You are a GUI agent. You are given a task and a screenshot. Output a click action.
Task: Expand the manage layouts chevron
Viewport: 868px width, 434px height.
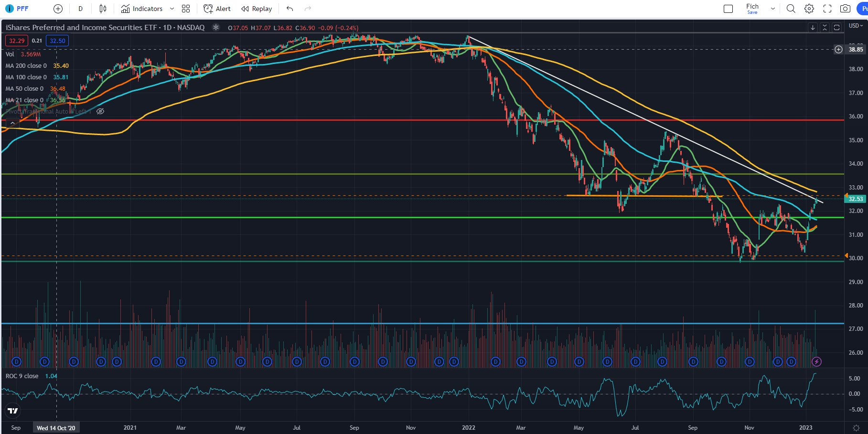point(772,9)
